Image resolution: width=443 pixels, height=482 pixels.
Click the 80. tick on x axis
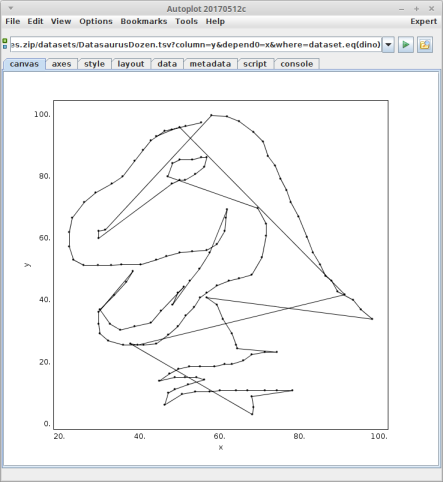pos(299,436)
